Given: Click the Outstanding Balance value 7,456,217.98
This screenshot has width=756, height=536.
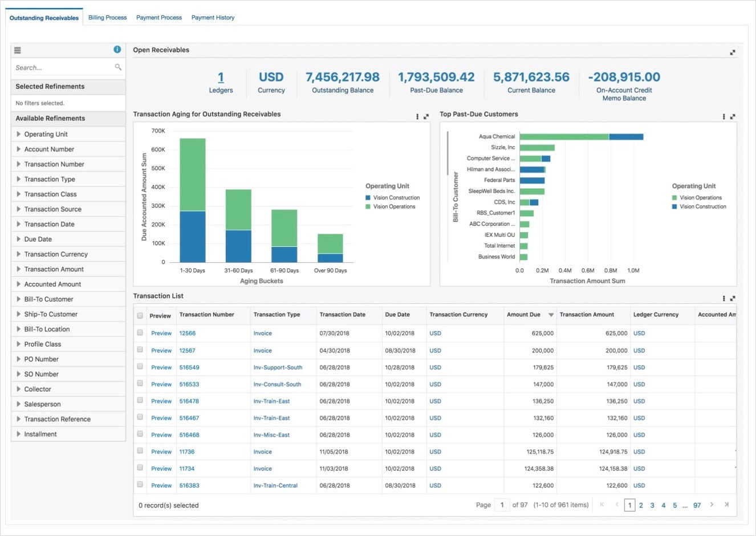Looking at the screenshot, I should [x=343, y=77].
